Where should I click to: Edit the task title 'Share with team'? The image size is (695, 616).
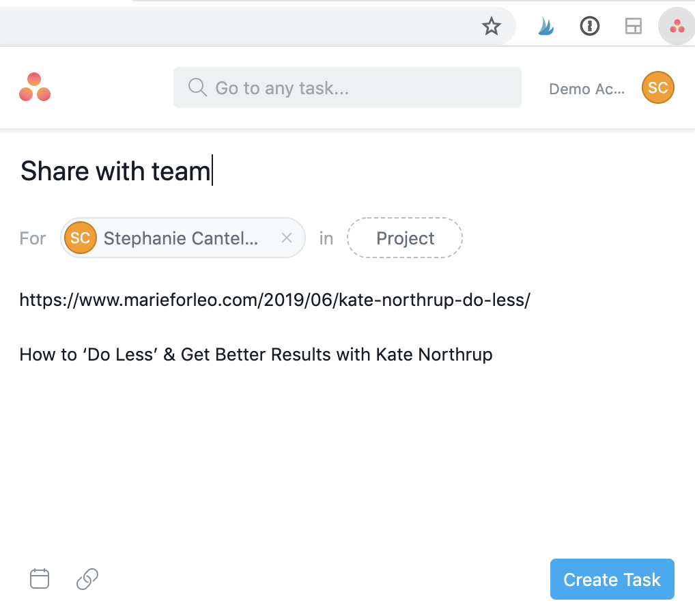(x=115, y=171)
